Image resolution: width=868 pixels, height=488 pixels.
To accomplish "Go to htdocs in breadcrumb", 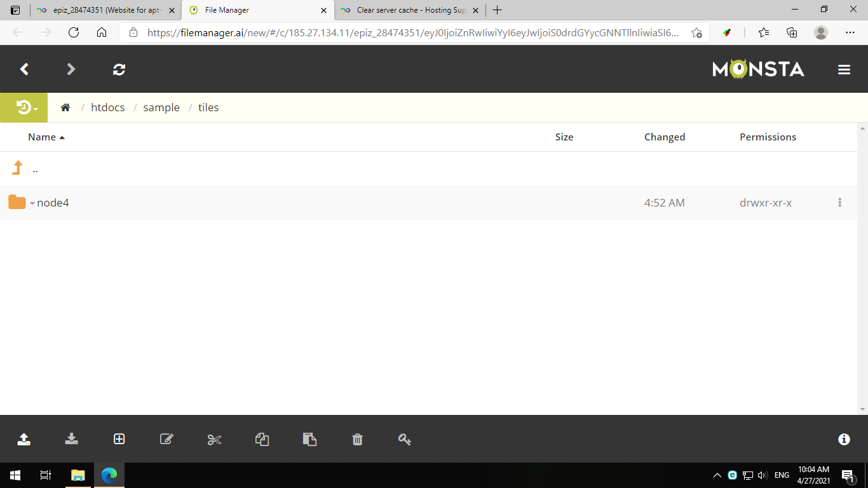I will click(x=107, y=107).
